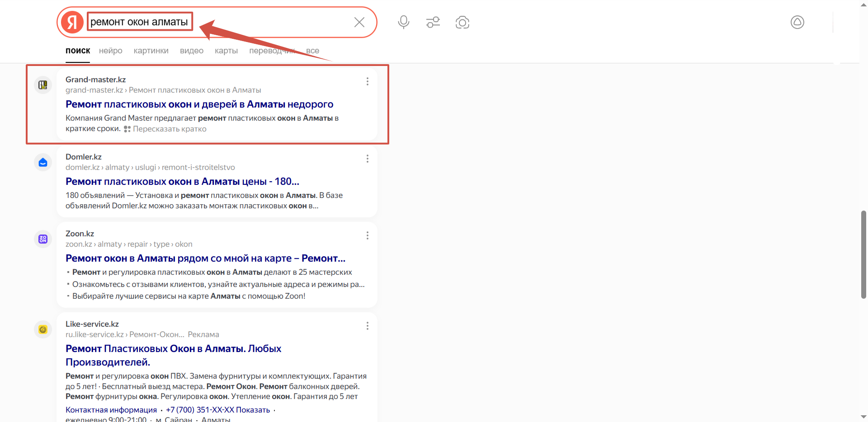The width and height of the screenshot is (868, 422).
Task: Activate voice search microphone icon
Action: coord(404,22)
